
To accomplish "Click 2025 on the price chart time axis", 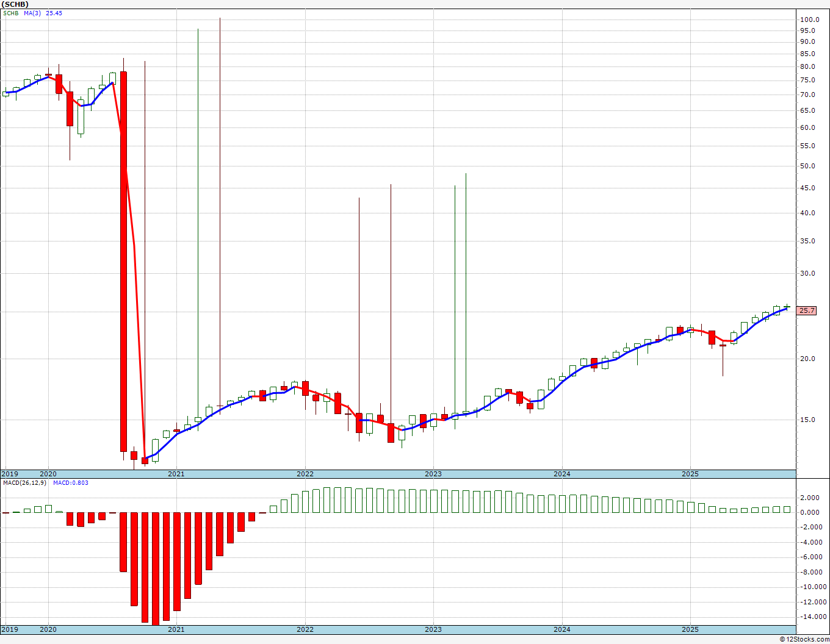I will click(690, 474).
